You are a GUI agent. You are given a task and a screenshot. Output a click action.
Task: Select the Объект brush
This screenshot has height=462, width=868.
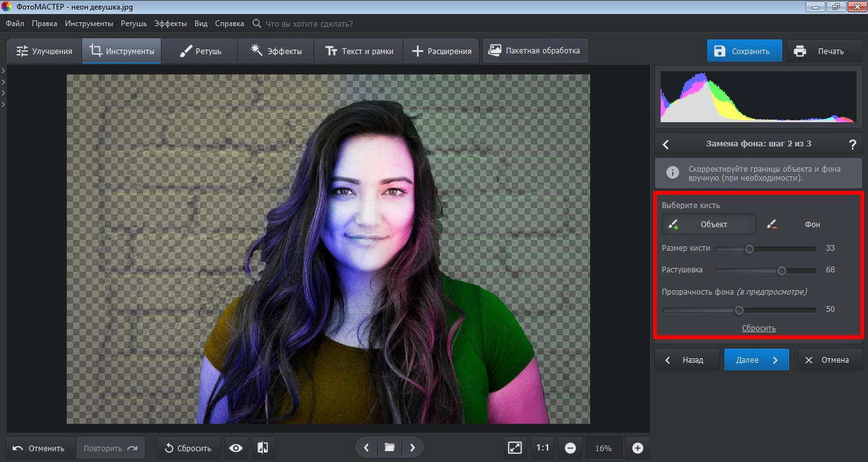coord(709,224)
